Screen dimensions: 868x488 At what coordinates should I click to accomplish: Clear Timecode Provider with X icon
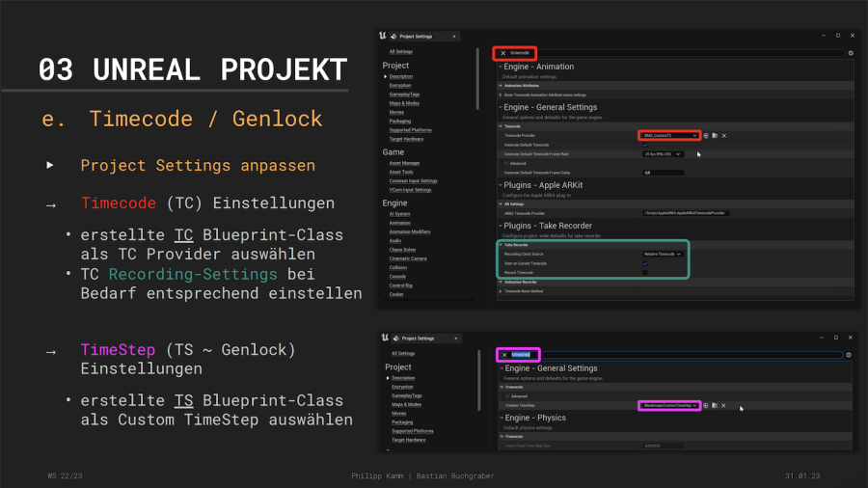point(724,136)
